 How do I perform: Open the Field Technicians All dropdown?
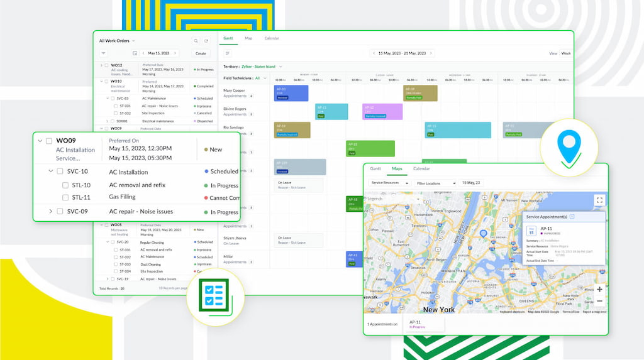point(261,78)
